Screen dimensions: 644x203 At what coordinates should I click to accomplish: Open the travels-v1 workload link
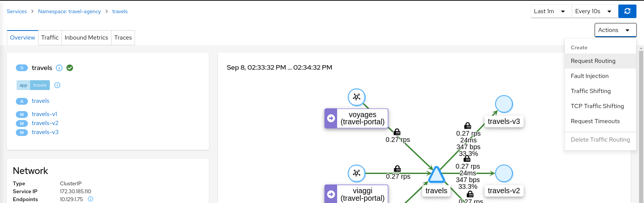(44, 114)
